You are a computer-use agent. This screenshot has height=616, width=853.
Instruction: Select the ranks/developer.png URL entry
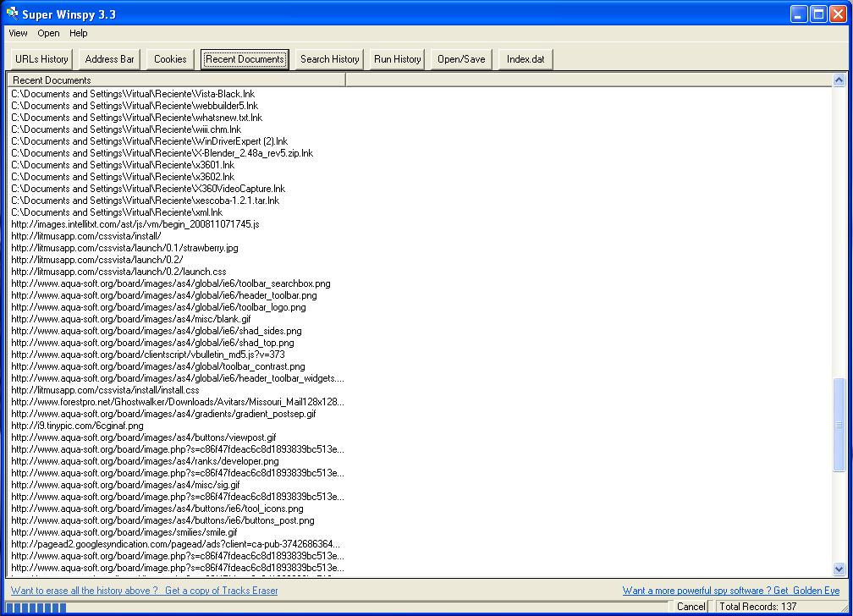click(x=145, y=461)
